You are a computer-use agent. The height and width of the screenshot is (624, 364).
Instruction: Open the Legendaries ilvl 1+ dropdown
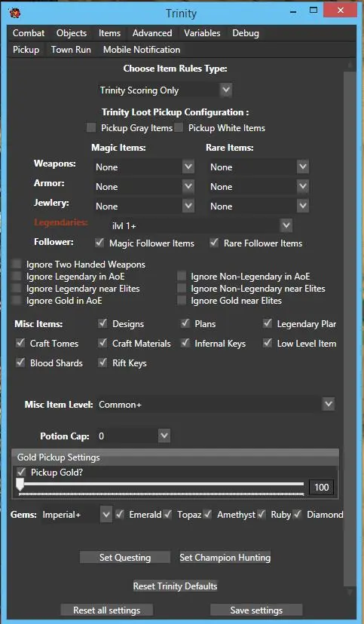(x=201, y=225)
